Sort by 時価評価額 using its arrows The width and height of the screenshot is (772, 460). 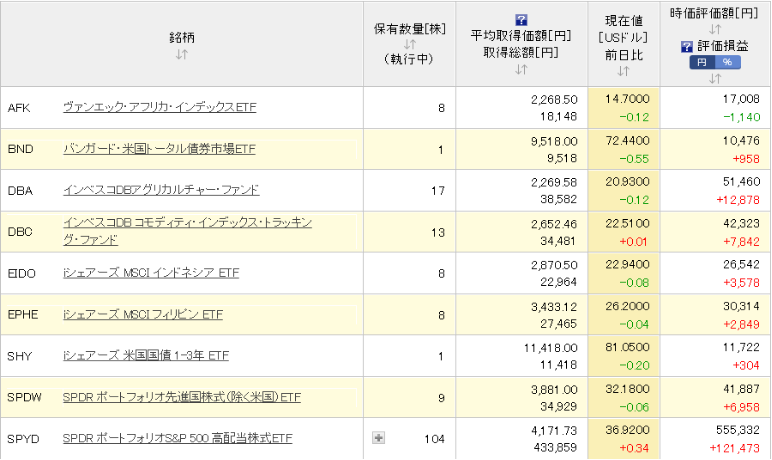tap(714, 30)
